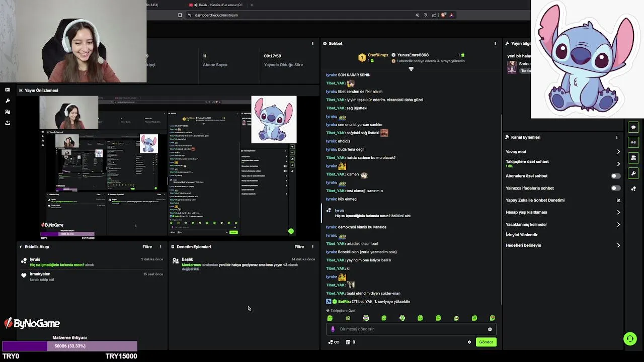Click the top dashboard icon in left sidebar
The height and width of the screenshot is (362, 644).
[x=8, y=89]
